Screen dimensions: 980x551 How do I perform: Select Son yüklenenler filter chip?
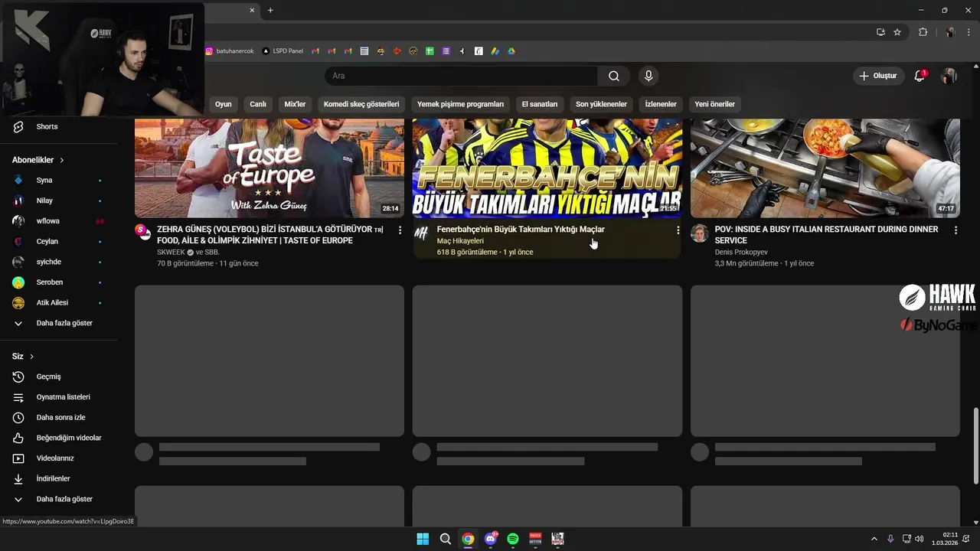click(601, 104)
